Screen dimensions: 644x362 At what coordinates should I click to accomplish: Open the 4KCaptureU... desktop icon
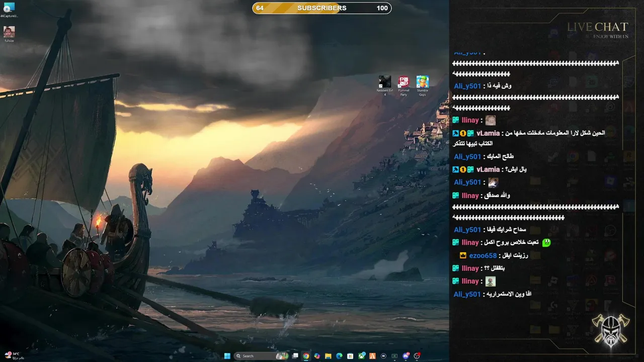tap(9, 10)
